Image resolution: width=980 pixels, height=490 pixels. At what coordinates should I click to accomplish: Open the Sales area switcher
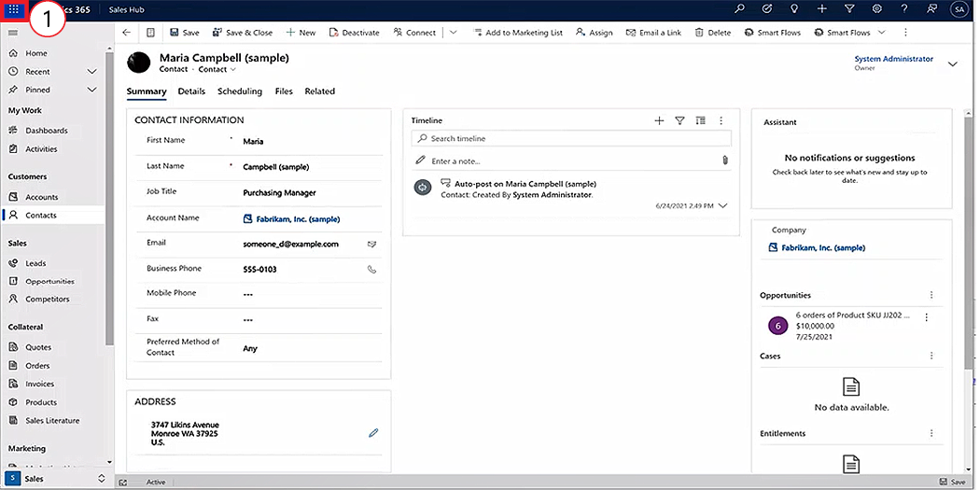57,479
